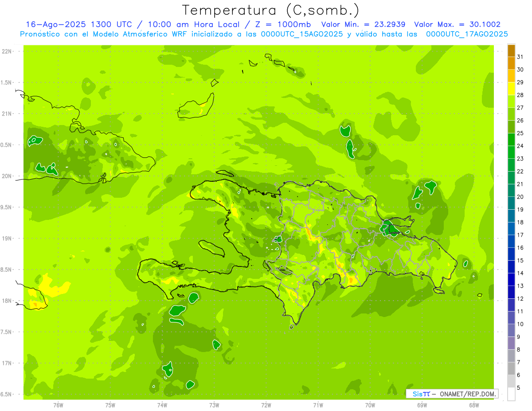Image resolution: width=532 pixels, height=411 pixels.
Task: Pick the dark orange swatch above legend value 31
Action: (x=511, y=51)
